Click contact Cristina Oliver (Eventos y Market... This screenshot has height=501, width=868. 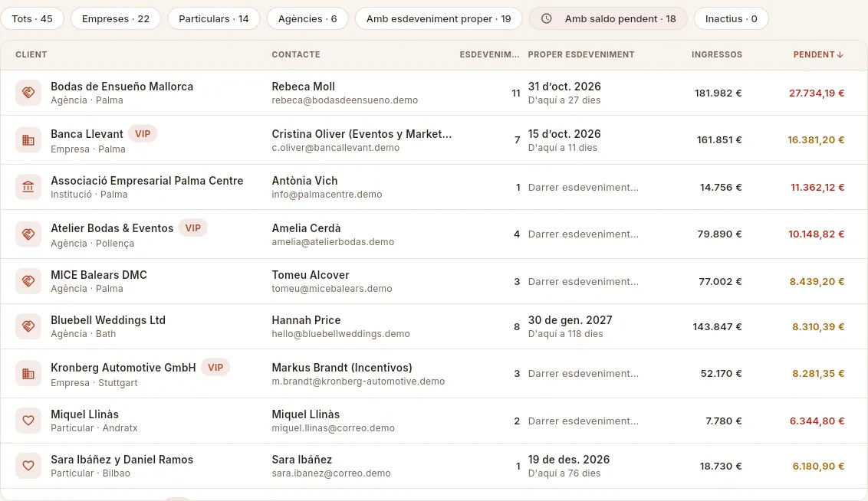[x=361, y=134]
